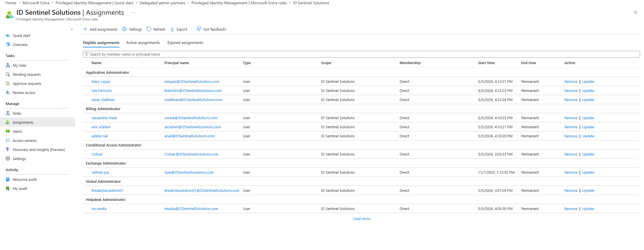Open Access reviews in sidebar
This screenshot has width=644, height=250.
tap(25, 140)
